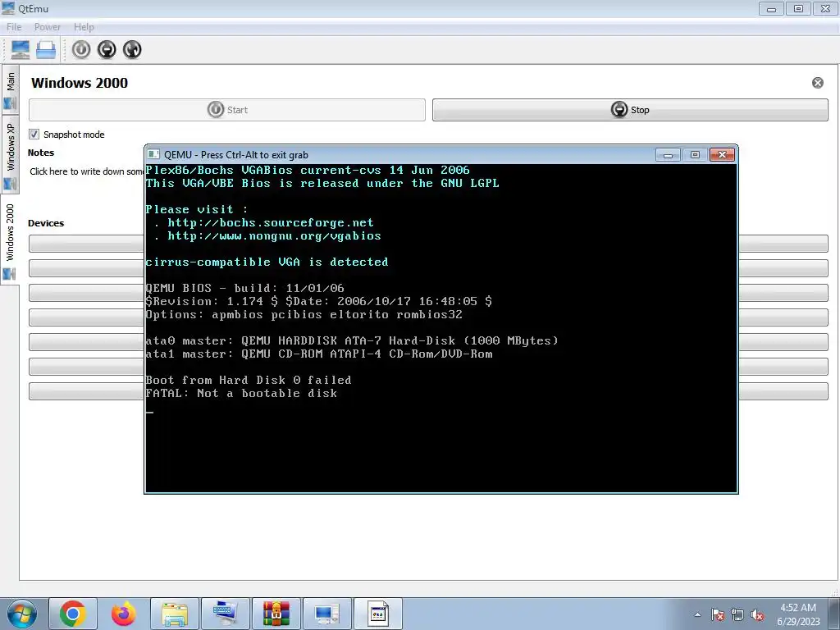Maximize the QEMU window
Viewport: 840px width, 630px height.
coord(695,155)
